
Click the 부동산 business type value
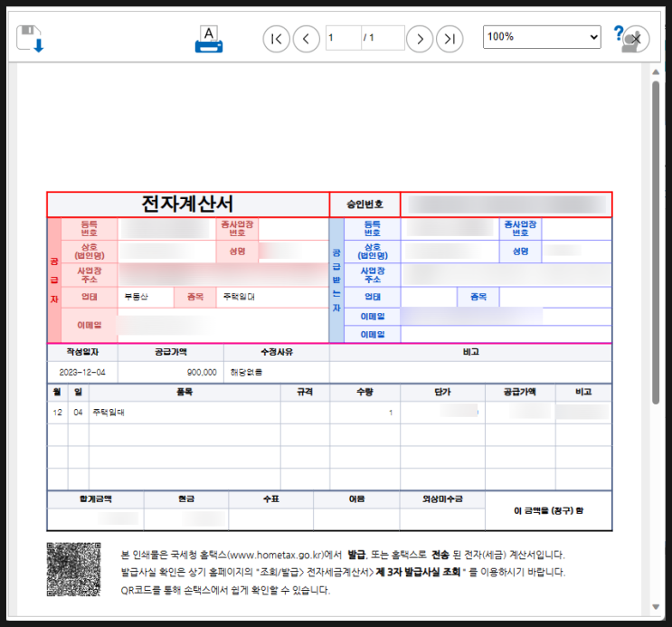point(137,297)
